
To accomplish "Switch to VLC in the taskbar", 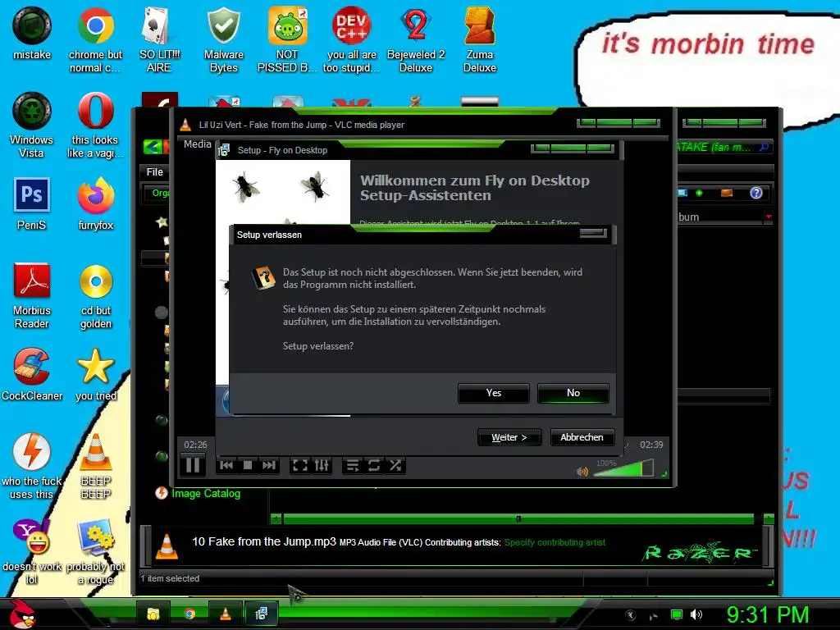I will click(x=225, y=614).
